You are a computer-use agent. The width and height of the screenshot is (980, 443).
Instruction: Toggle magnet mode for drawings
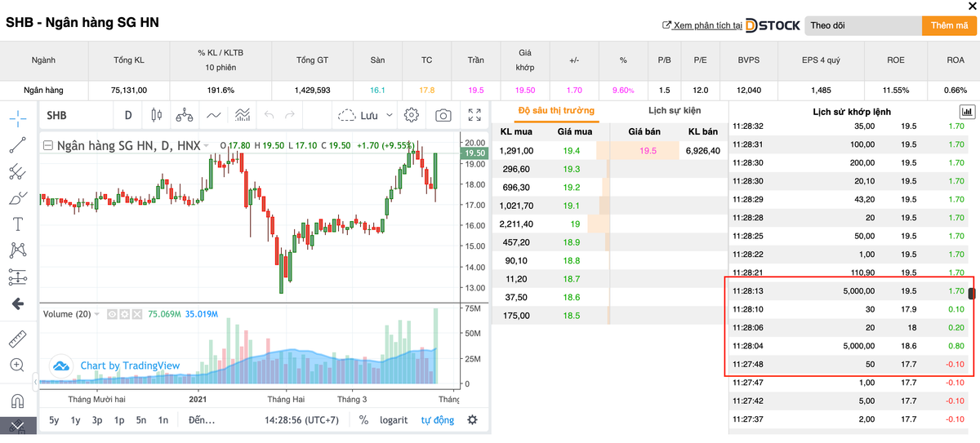[17, 401]
